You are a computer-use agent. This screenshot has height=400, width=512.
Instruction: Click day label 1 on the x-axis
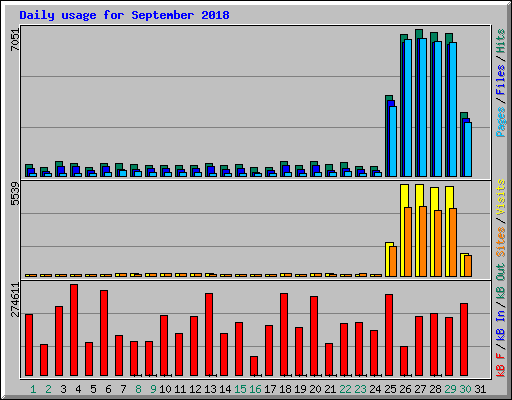pos(33,389)
